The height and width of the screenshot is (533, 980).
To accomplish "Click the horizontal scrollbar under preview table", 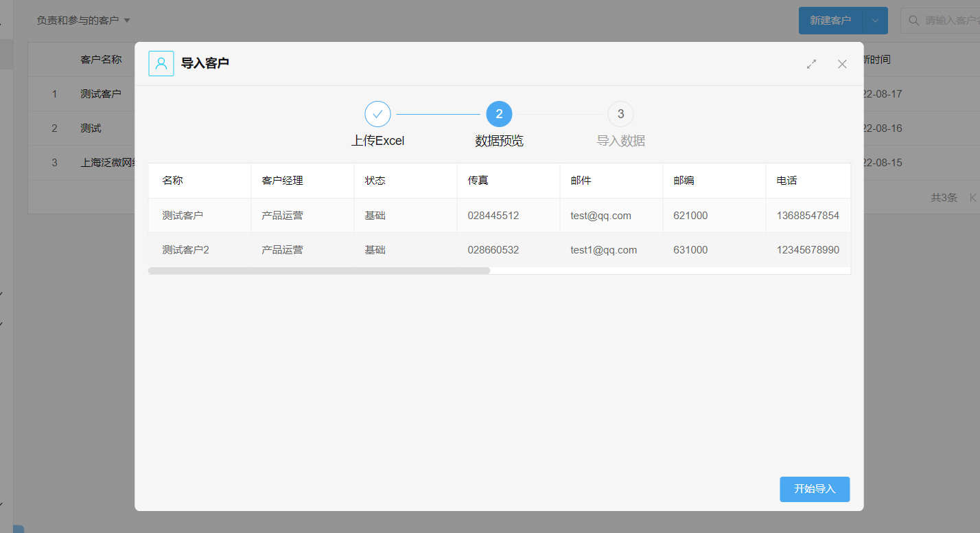I will click(319, 271).
